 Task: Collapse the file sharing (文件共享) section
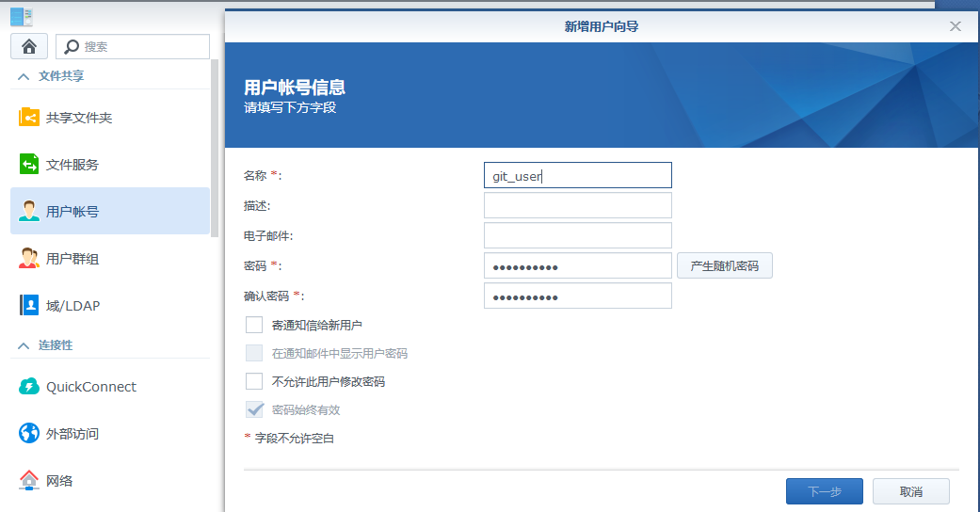point(24,76)
